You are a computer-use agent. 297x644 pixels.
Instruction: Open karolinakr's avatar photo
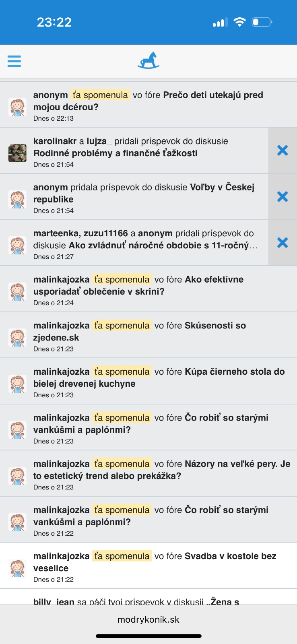17,153
